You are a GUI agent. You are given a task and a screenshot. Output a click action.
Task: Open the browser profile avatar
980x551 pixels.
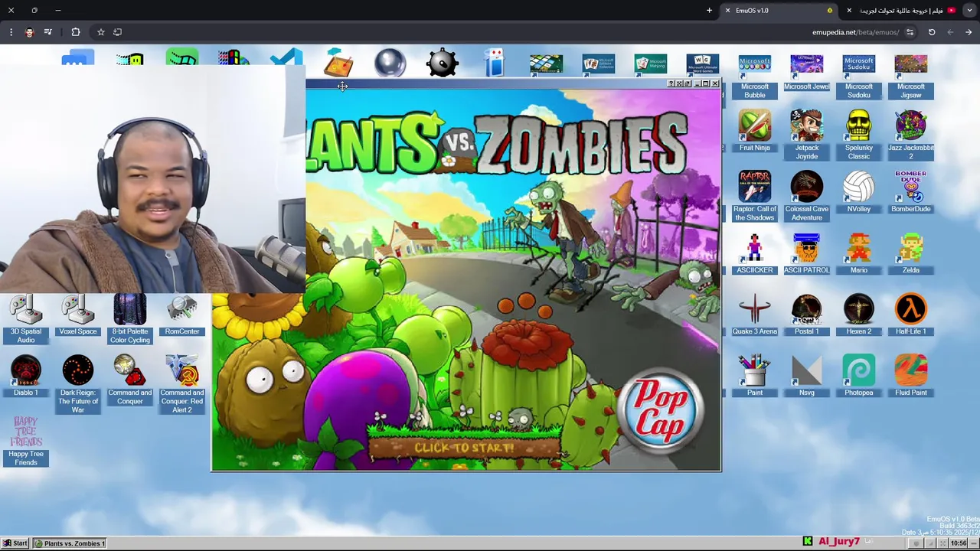point(29,32)
